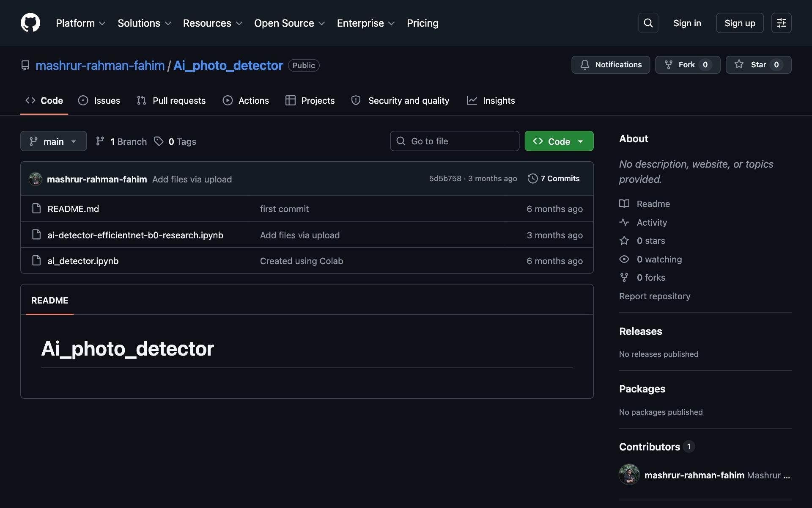Viewport: 812px width, 508px height.
Task: Open the 'first commit' message link
Action: pyautogui.click(x=284, y=209)
